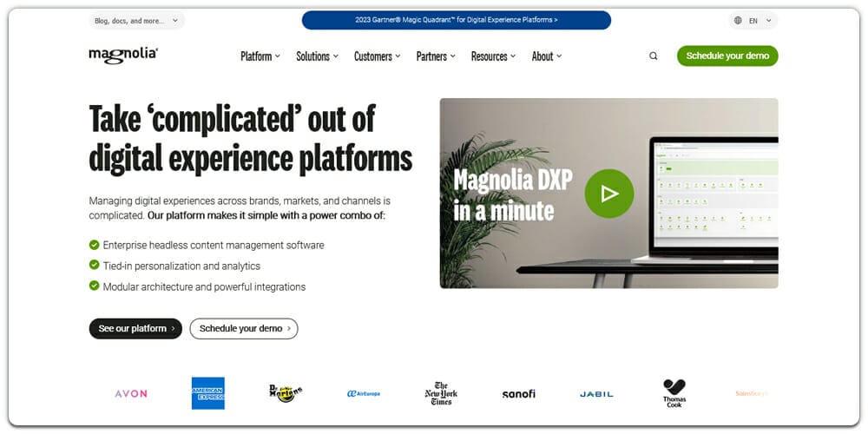This screenshot has width=868, height=434.
Task: Click the Dr. Martens logo
Action: 286,393
